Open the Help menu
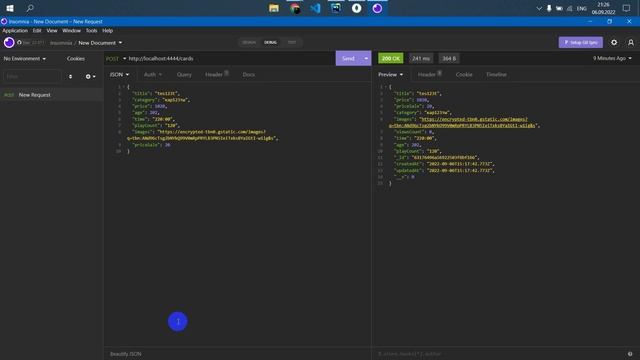Image resolution: width=640 pixels, height=360 pixels. coord(107,31)
